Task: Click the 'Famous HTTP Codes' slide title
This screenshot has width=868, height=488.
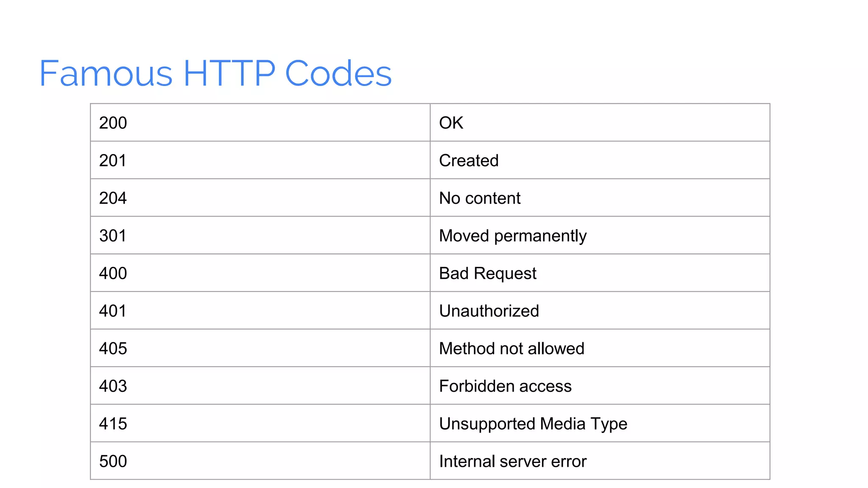Action: click(x=215, y=73)
